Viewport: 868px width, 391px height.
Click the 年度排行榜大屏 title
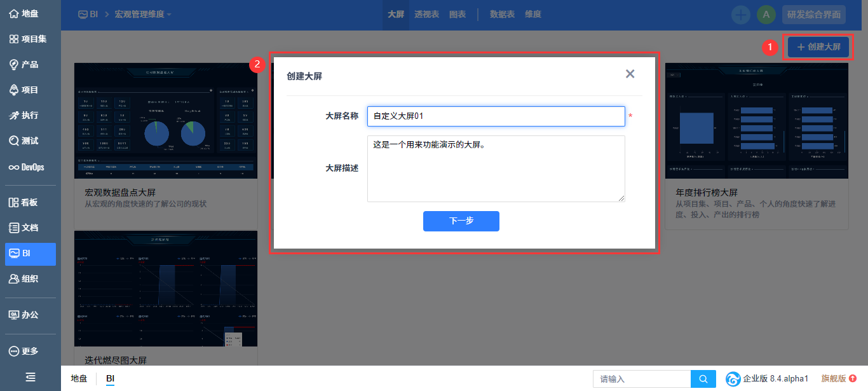(706, 192)
